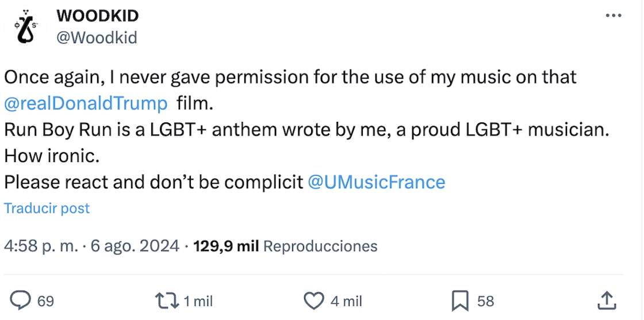Click the 69 replies count
Image resolution: width=644 pixels, height=320 pixels.
45,301
